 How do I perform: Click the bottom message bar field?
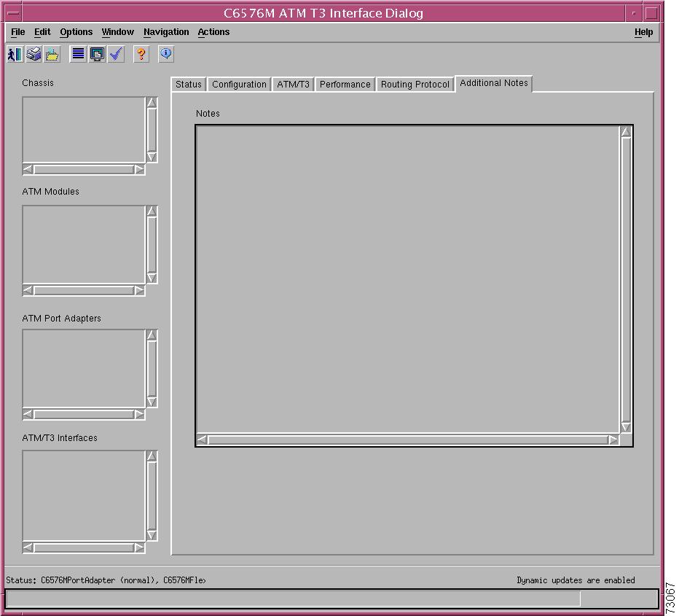[x=331, y=599]
